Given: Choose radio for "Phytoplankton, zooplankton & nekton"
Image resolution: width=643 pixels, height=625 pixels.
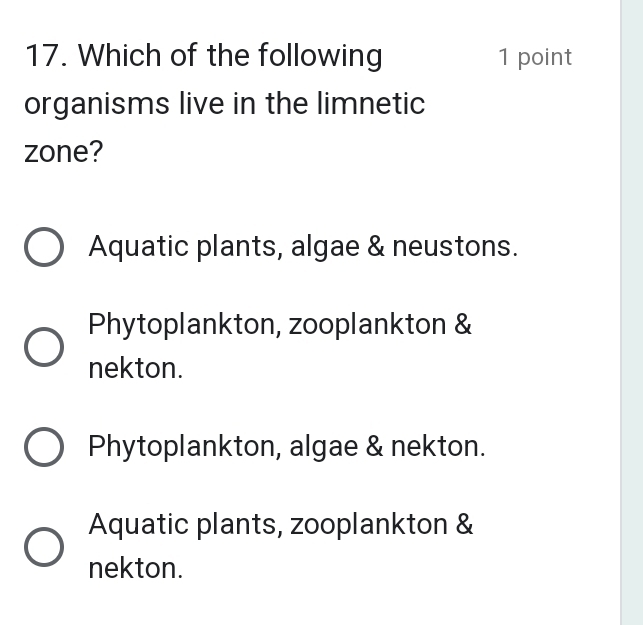Looking at the screenshot, I should [x=44, y=347].
